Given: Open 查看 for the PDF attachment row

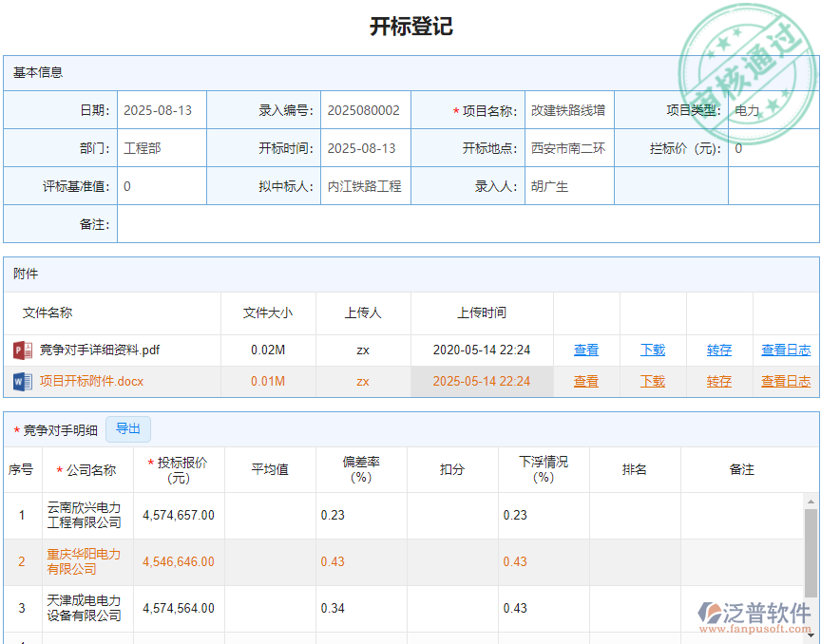Looking at the screenshot, I should 586,350.
